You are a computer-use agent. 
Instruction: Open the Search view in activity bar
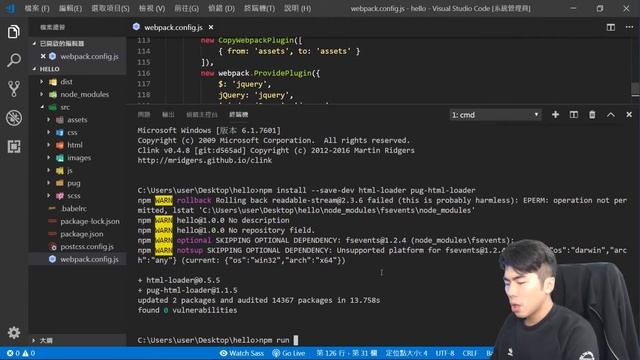[13, 60]
